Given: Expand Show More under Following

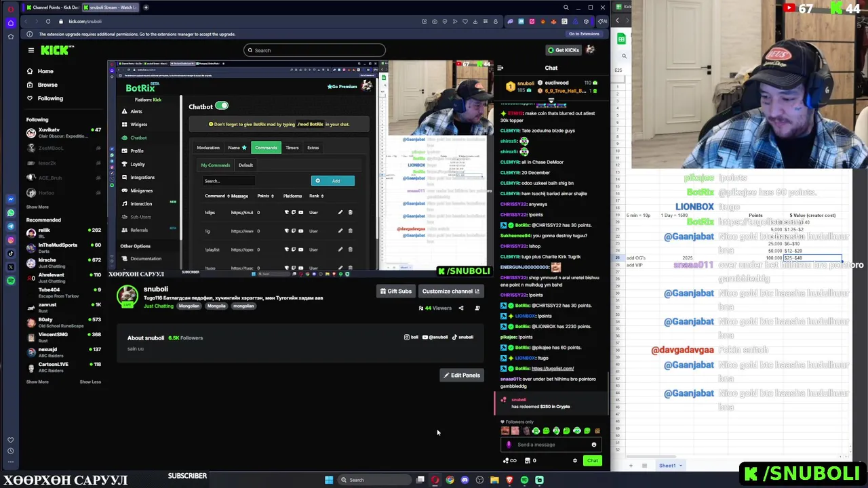Looking at the screenshot, I should 37,207.
